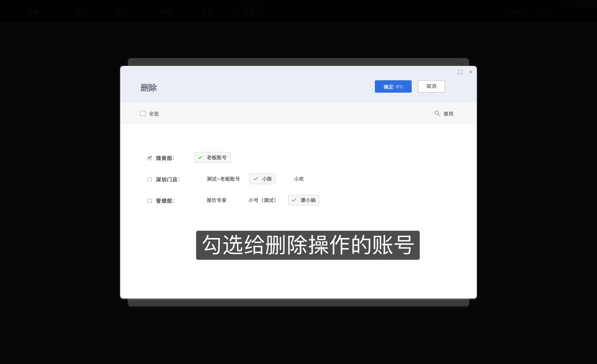Check the 管理部 department checkbox
The image size is (597, 364).
pos(149,201)
